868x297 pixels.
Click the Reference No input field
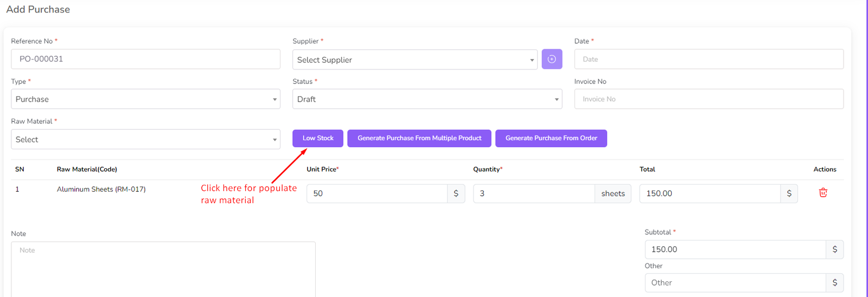[x=145, y=59]
